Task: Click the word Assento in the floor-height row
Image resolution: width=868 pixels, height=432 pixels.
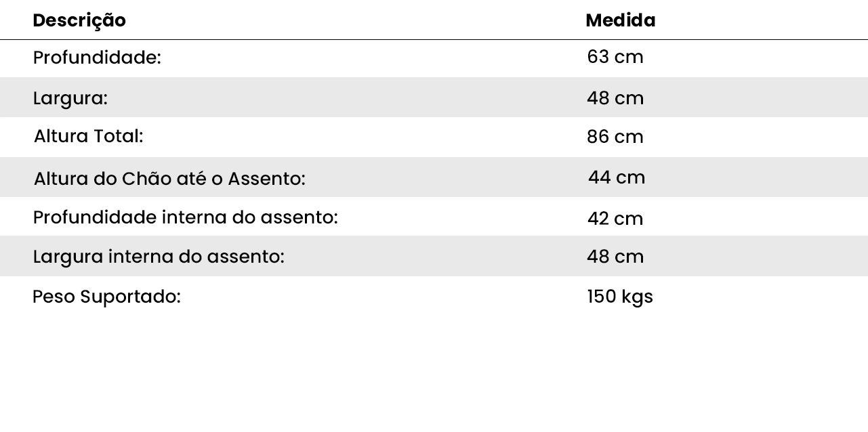Action: tap(266, 179)
